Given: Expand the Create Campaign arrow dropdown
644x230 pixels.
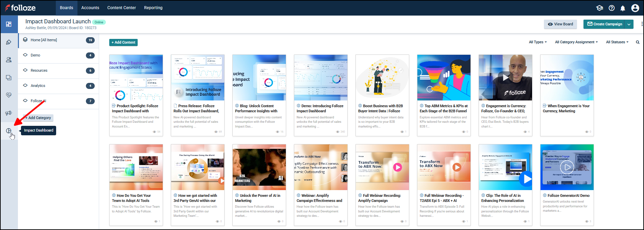Looking at the screenshot, I should click(x=629, y=24).
